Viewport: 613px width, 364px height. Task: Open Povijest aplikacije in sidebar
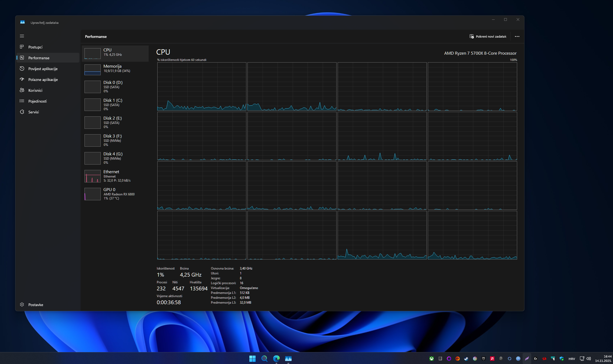point(43,69)
